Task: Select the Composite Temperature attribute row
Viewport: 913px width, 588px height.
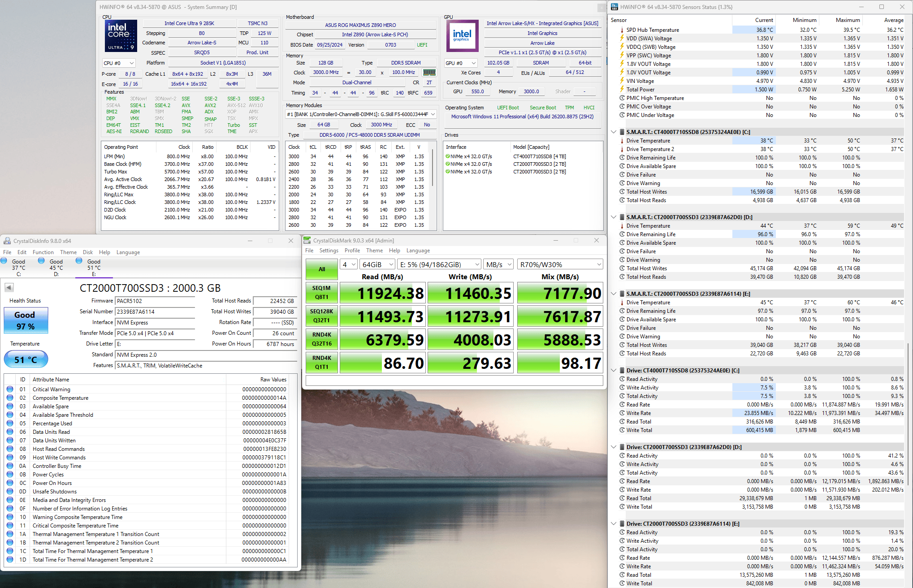Action: click(x=150, y=398)
